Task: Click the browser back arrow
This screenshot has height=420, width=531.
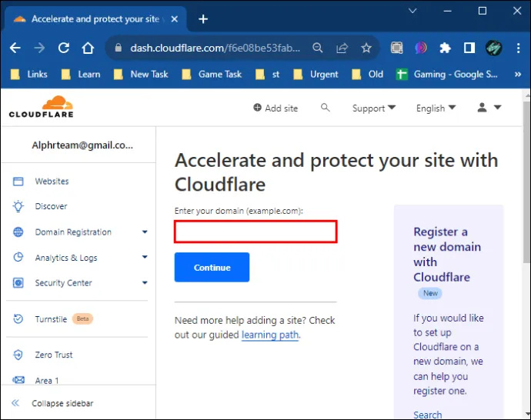Action: tap(15, 48)
